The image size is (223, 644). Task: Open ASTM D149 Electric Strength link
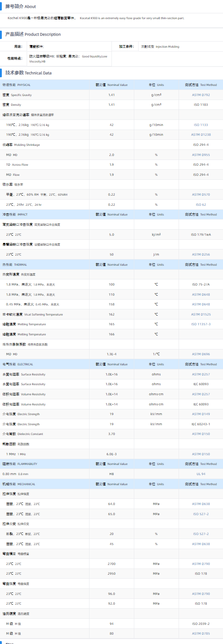pyautogui.click(x=201, y=414)
